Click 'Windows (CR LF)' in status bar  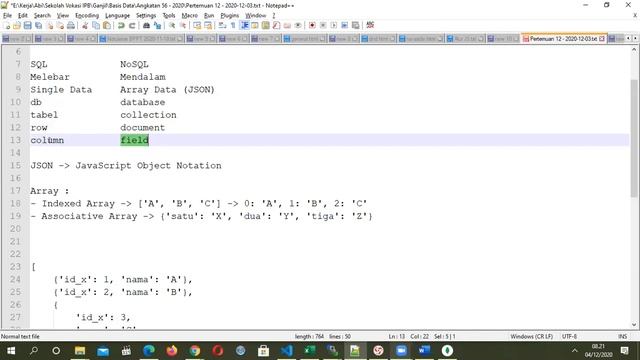point(531,336)
